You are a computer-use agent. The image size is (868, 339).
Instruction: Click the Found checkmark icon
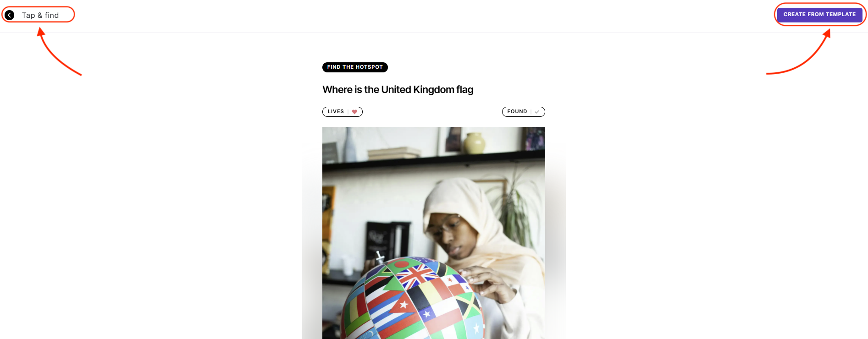click(537, 112)
